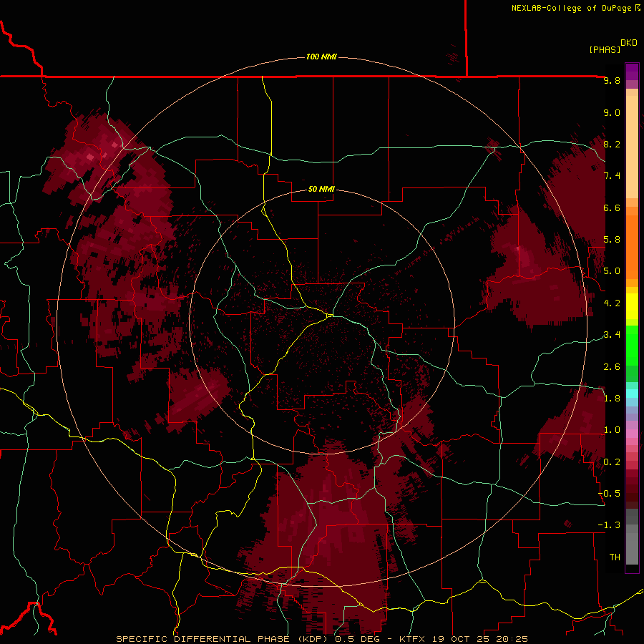Click the DKD legend title
This screenshot has width=644, height=644.
(x=629, y=43)
